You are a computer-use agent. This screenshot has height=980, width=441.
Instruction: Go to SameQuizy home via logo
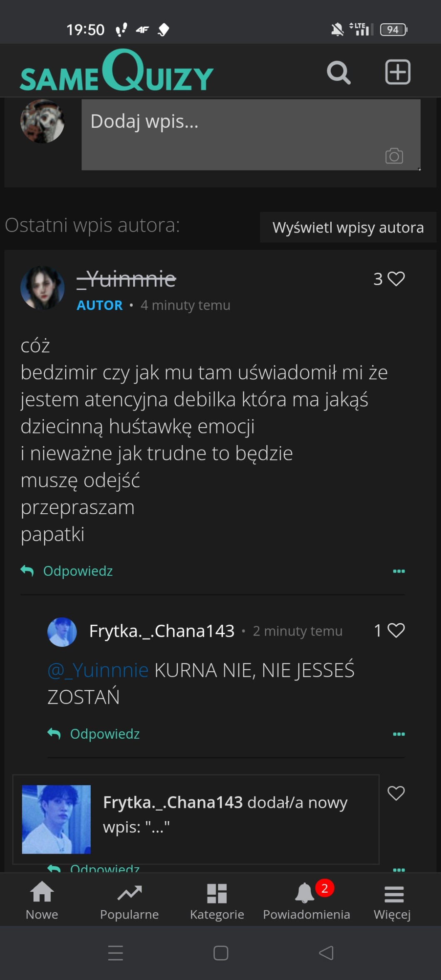117,72
